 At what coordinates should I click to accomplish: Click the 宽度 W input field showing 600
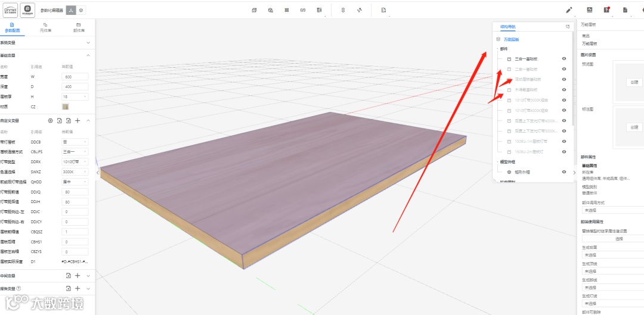tap(75, 77)
